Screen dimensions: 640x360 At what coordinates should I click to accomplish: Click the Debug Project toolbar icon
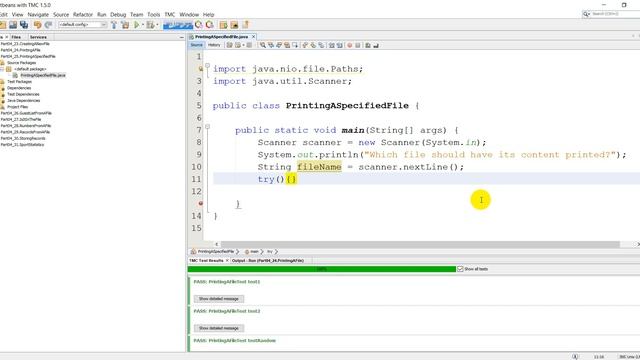[x=150, y=25]
